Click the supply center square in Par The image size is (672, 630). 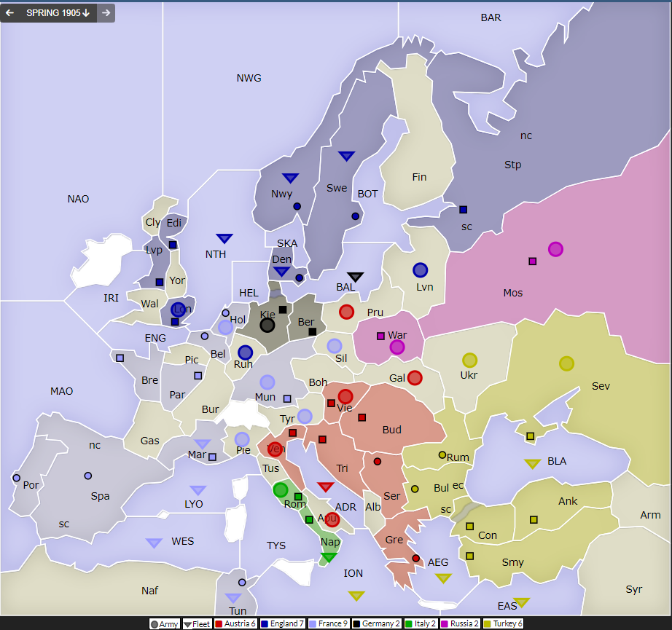(198, 376)
